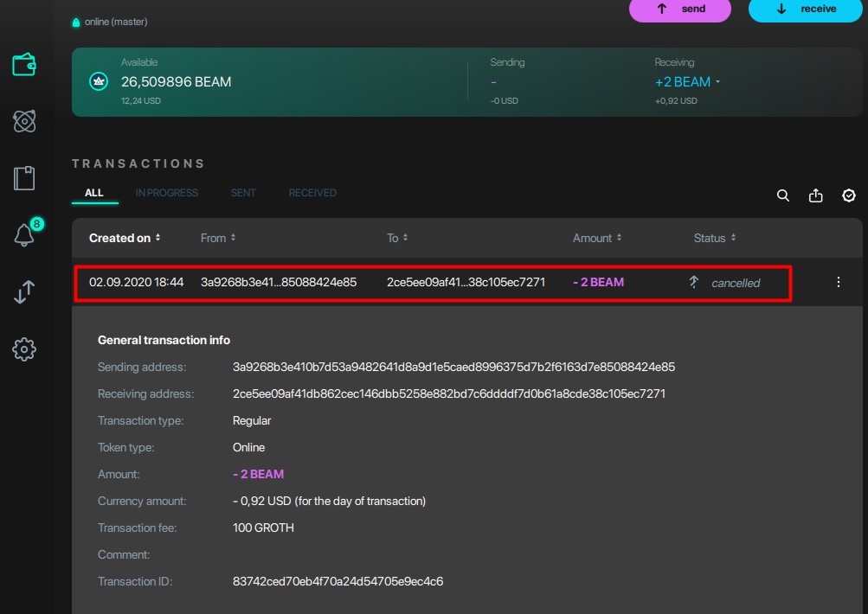Open the address book icon
The width and height of the screenshot is (868, 614).
[x=26, y=177]
